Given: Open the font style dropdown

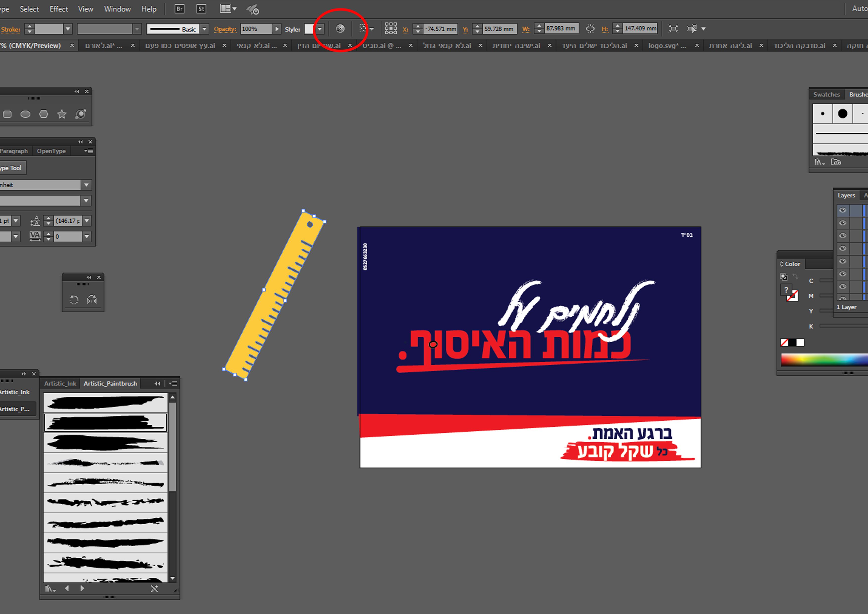Looking at the screenshot, I should coord(86,201).
